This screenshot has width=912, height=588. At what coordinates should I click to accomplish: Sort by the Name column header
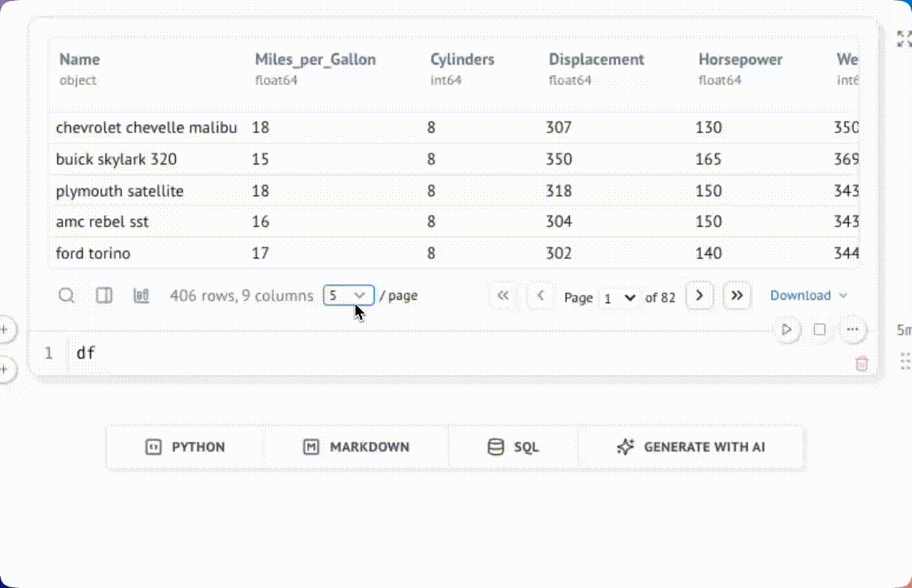tap(80, 60)
